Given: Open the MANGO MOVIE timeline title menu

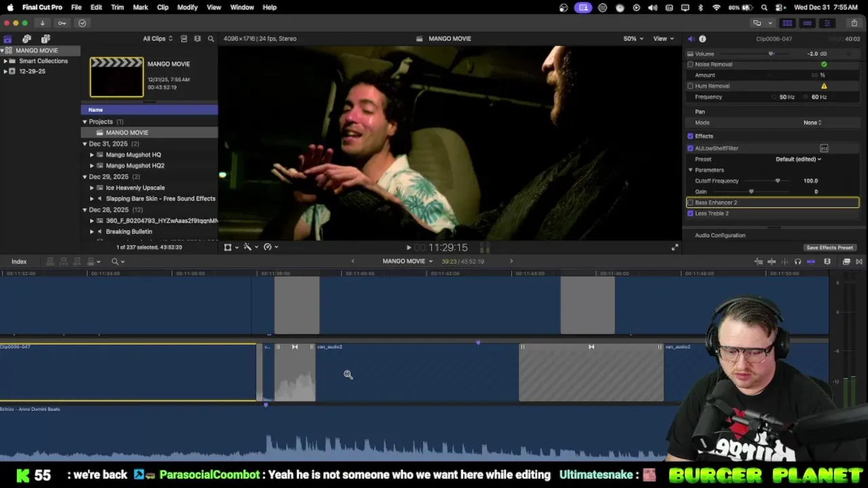Looking at the screenshot, I should click(408, 262).
